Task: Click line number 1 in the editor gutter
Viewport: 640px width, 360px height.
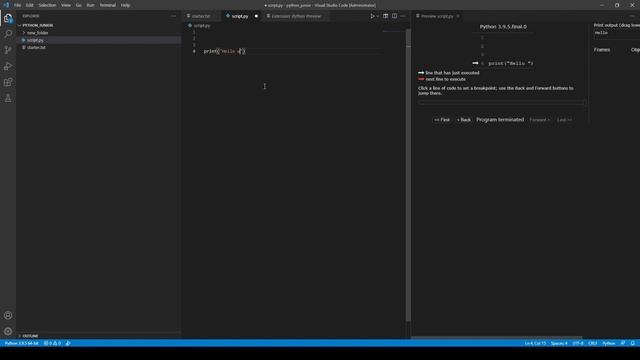Action: pos(194,32)
